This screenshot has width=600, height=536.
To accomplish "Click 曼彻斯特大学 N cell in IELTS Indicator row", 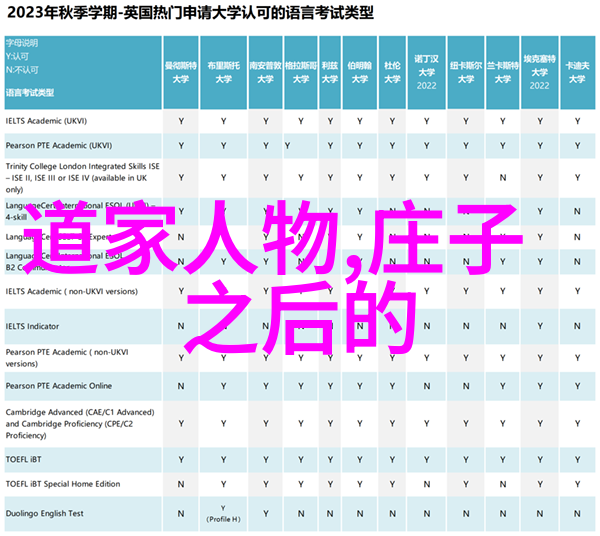I will (181, 326).
